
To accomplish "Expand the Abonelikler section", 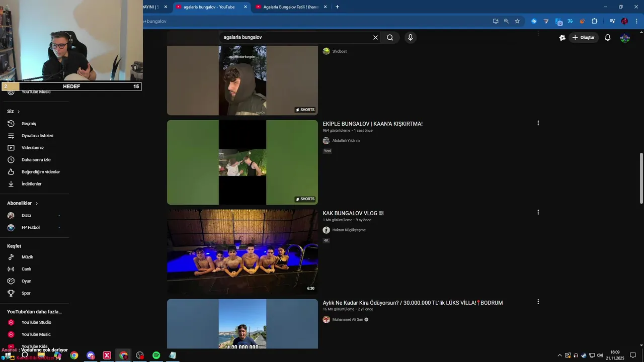I will point(23,203).
